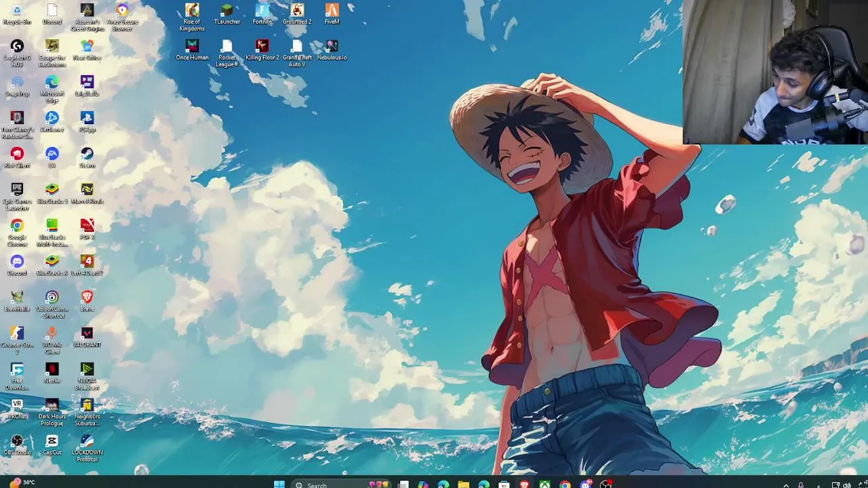Launch the Netflix desktop shortcut
Screen dimensions: 868x488
click(52, 373)
